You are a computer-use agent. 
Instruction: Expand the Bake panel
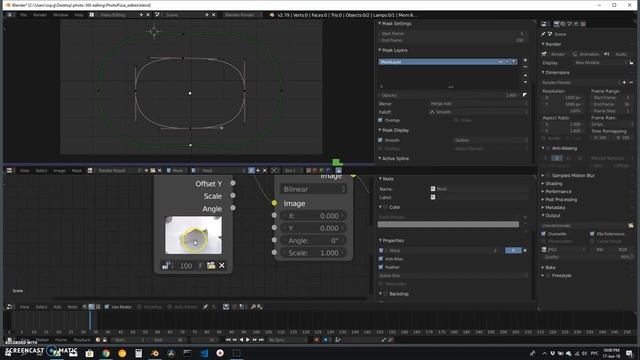coord(543,268)
